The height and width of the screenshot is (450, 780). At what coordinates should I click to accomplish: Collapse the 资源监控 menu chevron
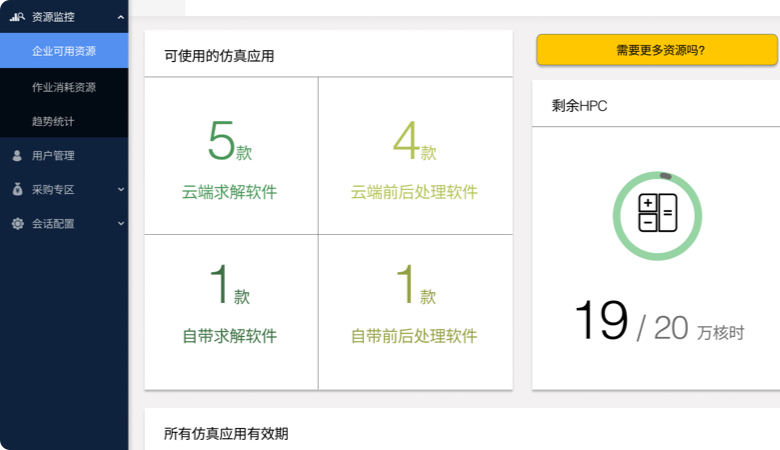coord(120,17)
